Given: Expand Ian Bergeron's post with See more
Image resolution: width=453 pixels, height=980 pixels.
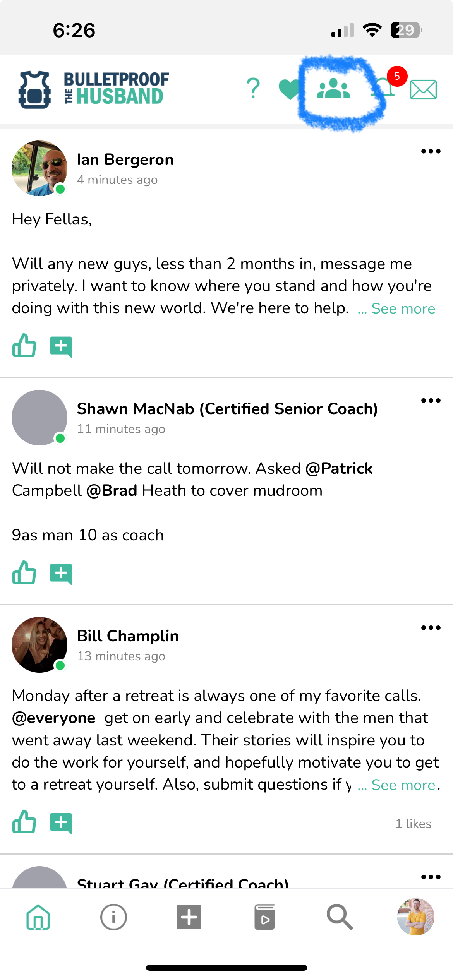Looking at the screenshot, I should point(403,309).
